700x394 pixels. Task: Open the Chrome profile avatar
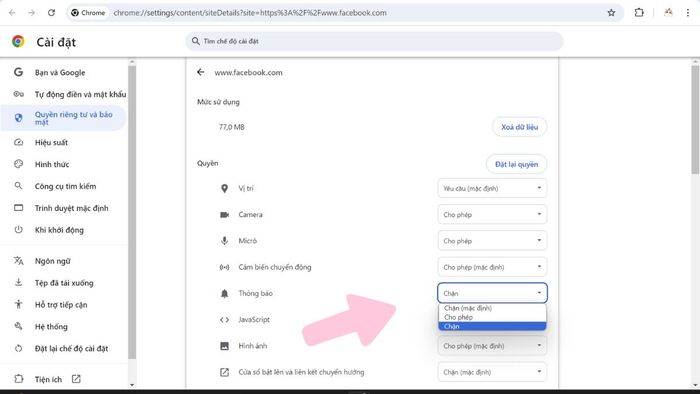coord(668,12)
